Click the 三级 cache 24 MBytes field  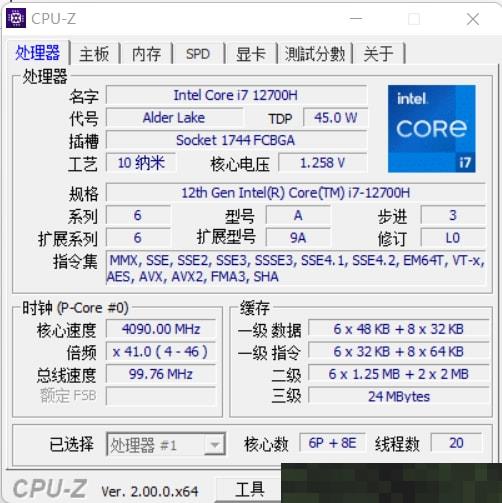pos(399,396)
